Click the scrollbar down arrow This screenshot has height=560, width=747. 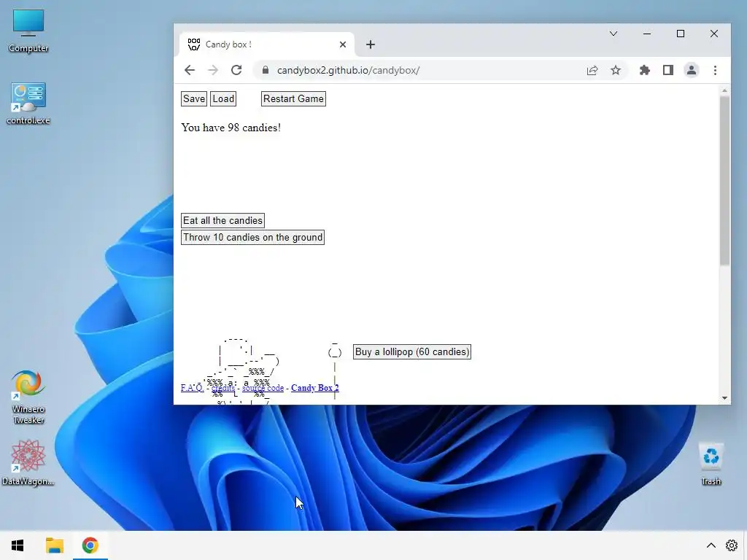(724, 398)
